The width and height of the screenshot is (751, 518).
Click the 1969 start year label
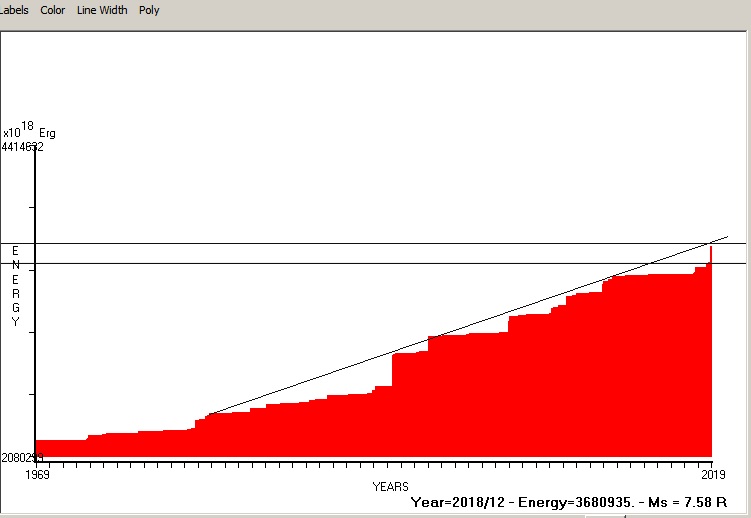pyautogui.click(x=36, y=473)
